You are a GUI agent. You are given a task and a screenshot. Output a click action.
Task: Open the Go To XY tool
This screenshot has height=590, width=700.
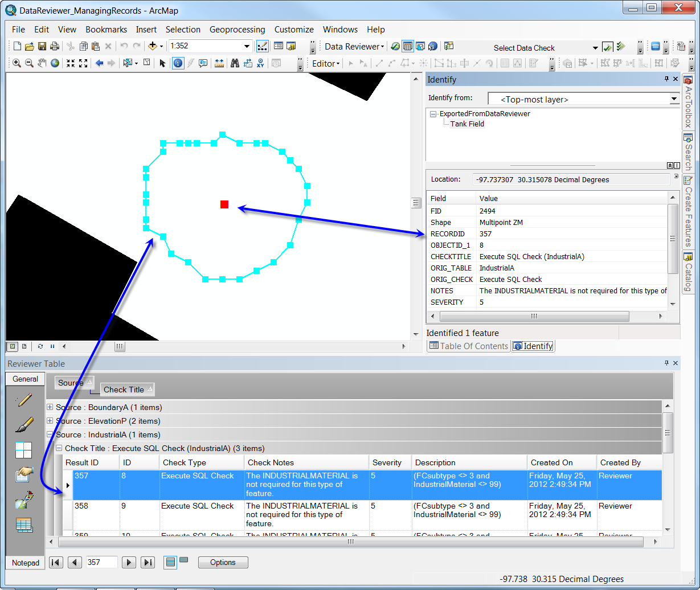(x=261, y=63)
